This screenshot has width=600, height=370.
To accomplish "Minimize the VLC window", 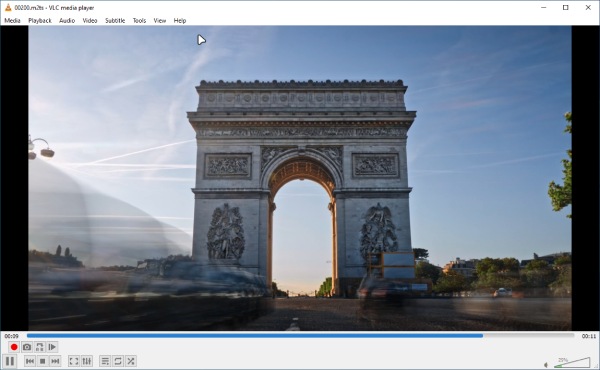I will [x=544, y=7].
